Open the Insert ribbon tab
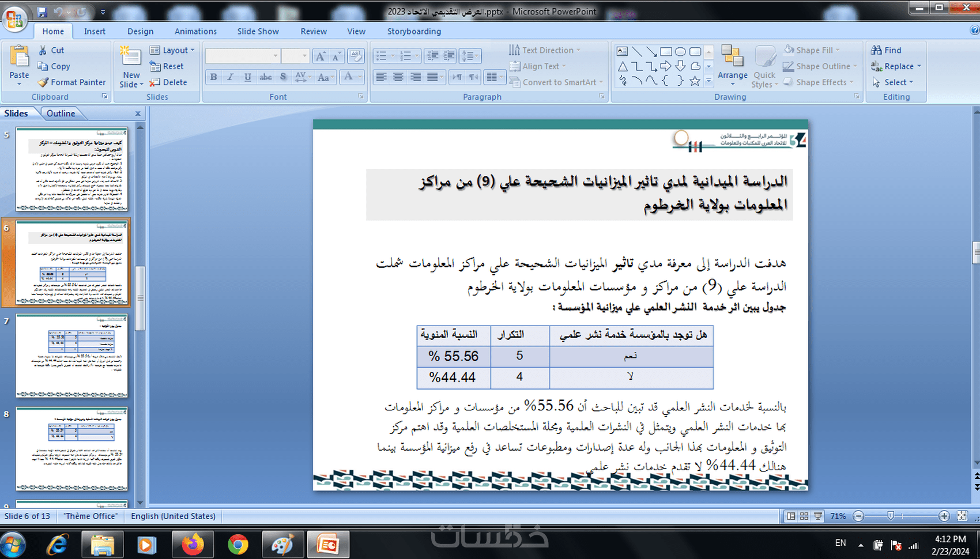Viewport: 980px width, 559px height. pyautogui.click(x=95, y=31)
